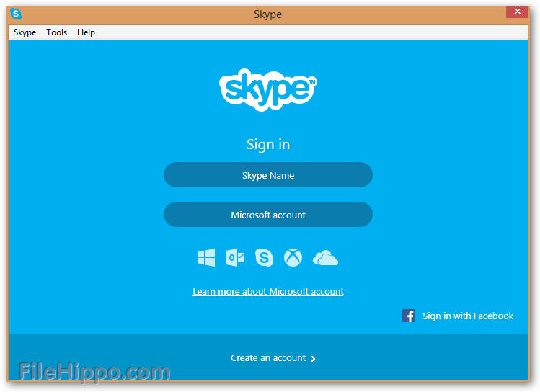The width and height of the screenshot is (540, 392).
Task: Open the Tools menu
Action: tap(56, 32)
